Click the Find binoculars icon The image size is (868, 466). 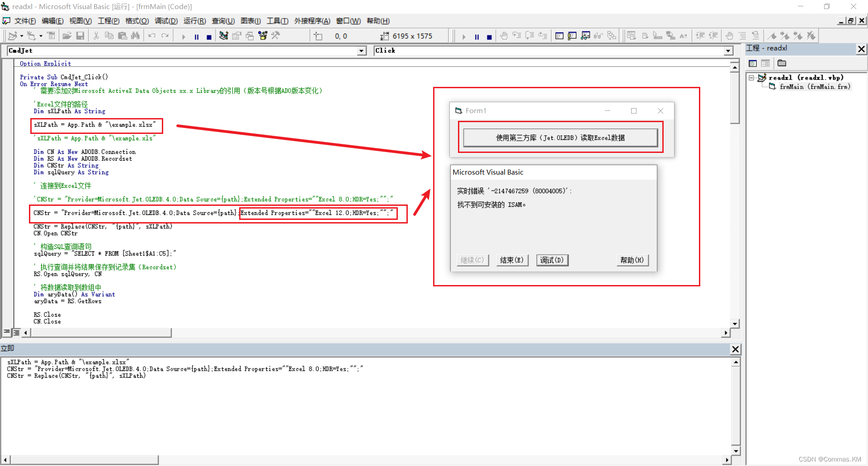coord(135,36)
